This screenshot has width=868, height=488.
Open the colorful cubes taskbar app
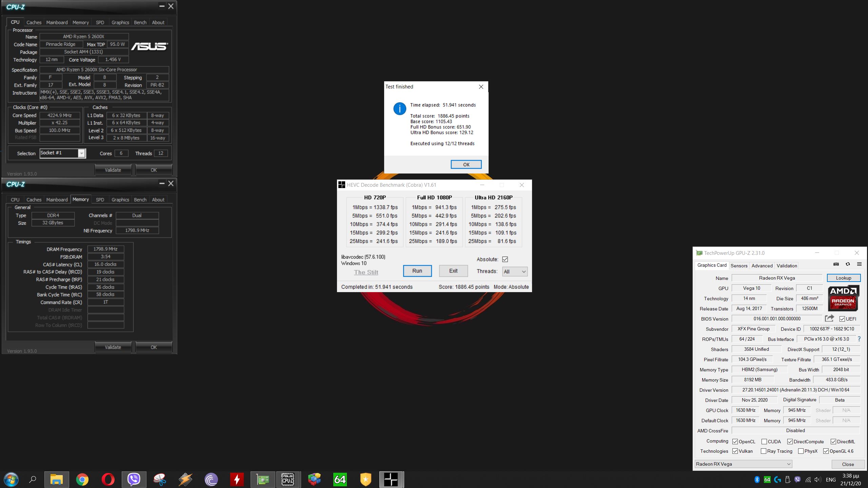coord(314,480)
